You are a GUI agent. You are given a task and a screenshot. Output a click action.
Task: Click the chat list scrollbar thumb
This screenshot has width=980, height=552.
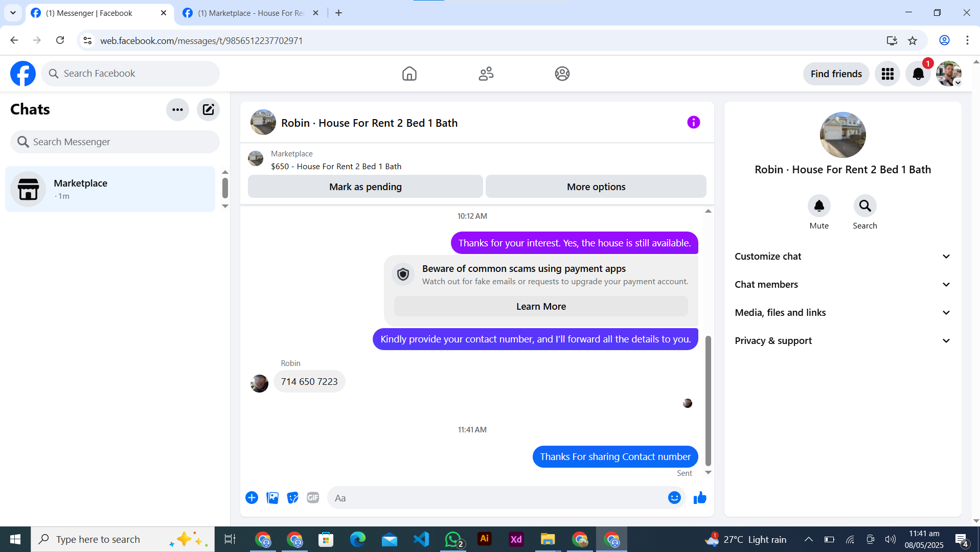point(225,188)
